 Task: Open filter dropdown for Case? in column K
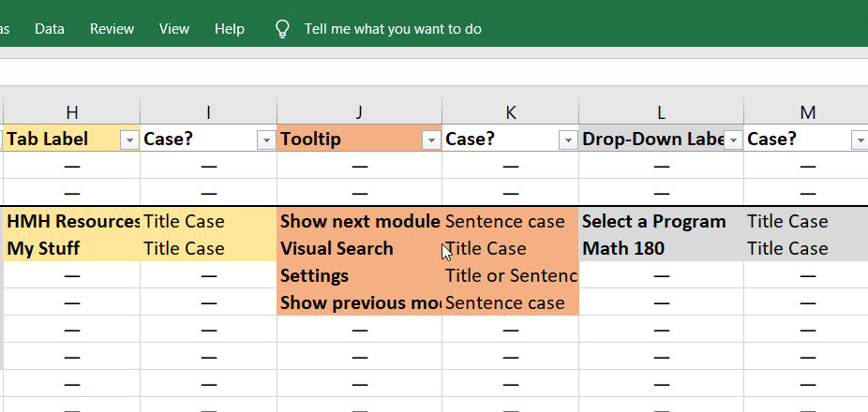pyautogui.click(x=567, y=140)
